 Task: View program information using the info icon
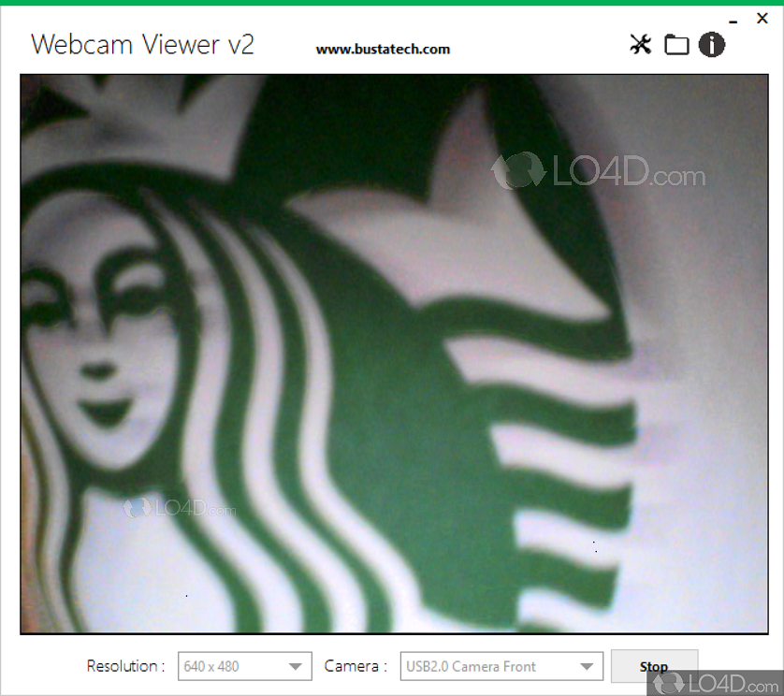pos(712,44)
